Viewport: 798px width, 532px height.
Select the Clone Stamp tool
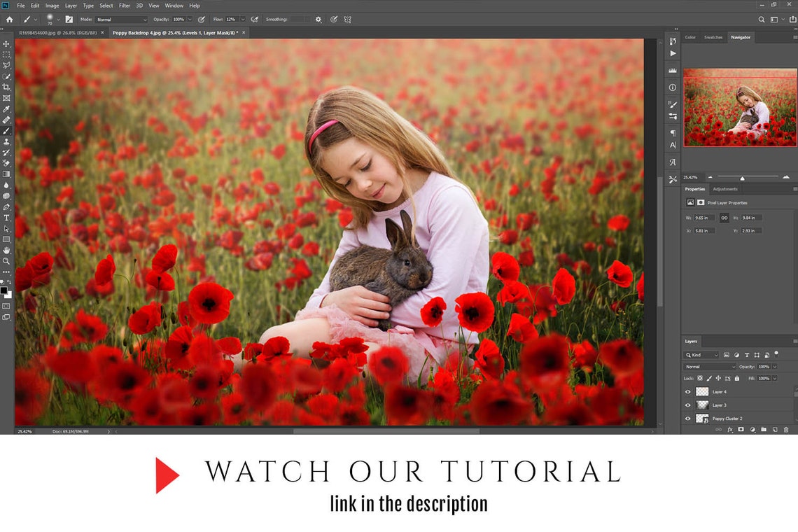click(x=6, y=141)
